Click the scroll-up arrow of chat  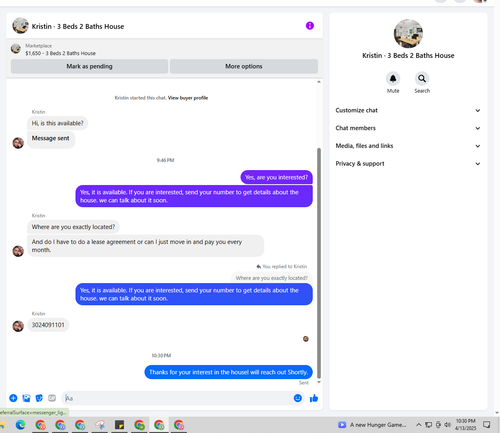(319, 82)
